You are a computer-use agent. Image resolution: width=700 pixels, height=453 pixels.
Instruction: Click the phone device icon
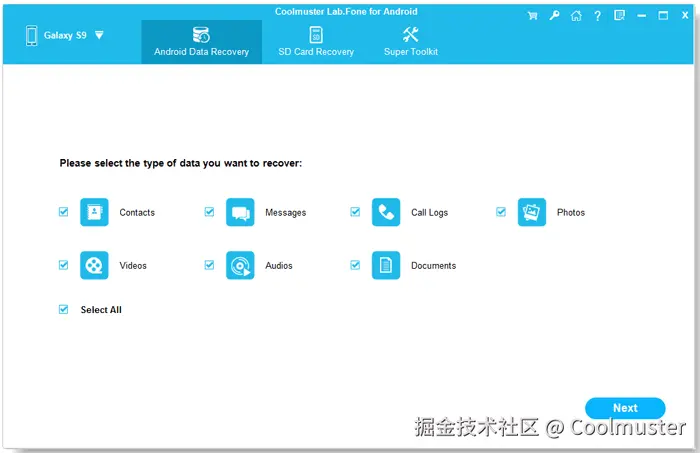pos(31,35)
